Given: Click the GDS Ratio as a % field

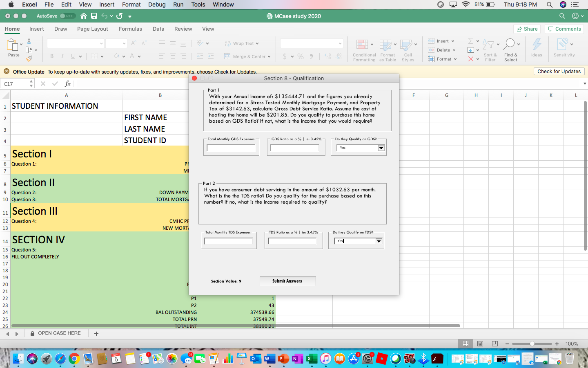Looking at the screenshot, I should [295, 148].
